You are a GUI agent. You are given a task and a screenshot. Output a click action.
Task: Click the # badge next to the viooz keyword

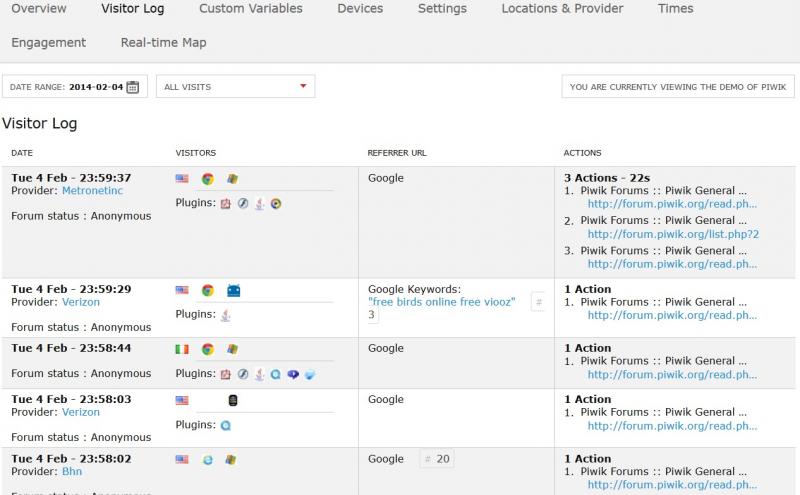(x=538, y=302)
